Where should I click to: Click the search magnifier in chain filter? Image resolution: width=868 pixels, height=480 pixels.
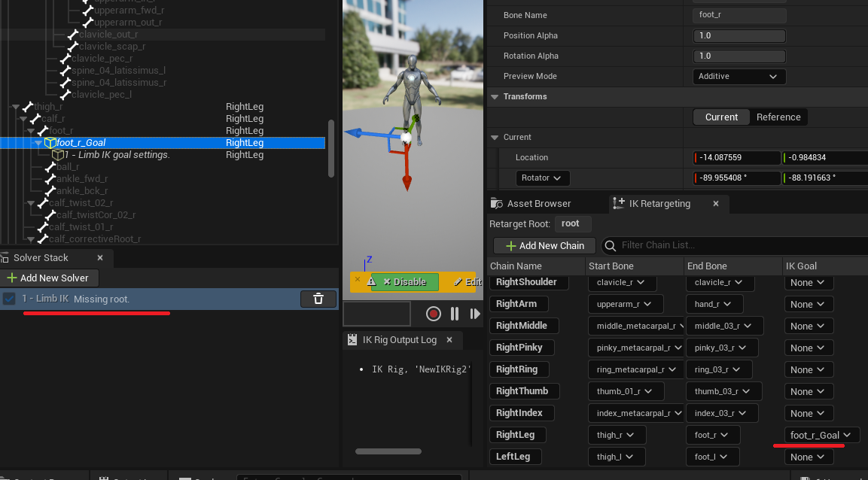point(610,245)
